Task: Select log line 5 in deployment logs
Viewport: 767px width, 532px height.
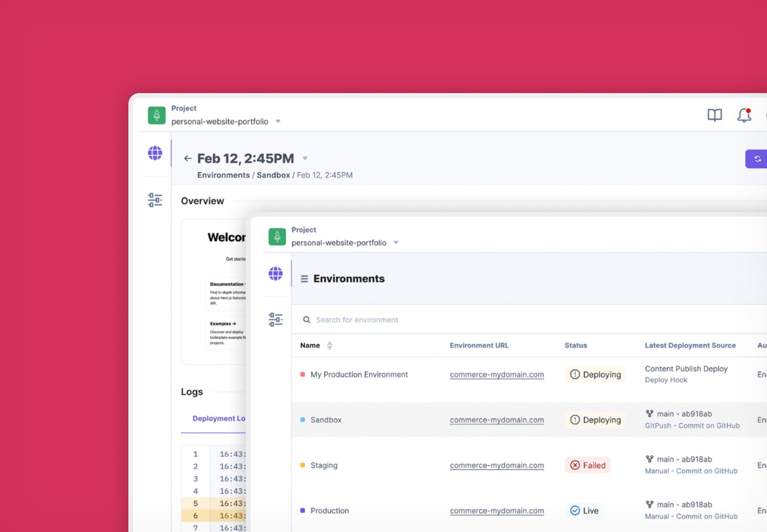Action: click(x=214, y=503)
